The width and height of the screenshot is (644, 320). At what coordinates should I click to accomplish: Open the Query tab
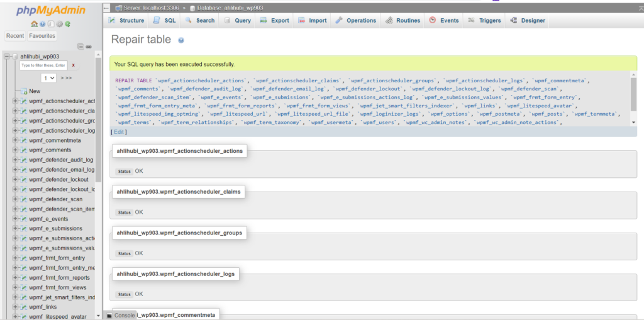pyautogui.click(x=238, y=21)
